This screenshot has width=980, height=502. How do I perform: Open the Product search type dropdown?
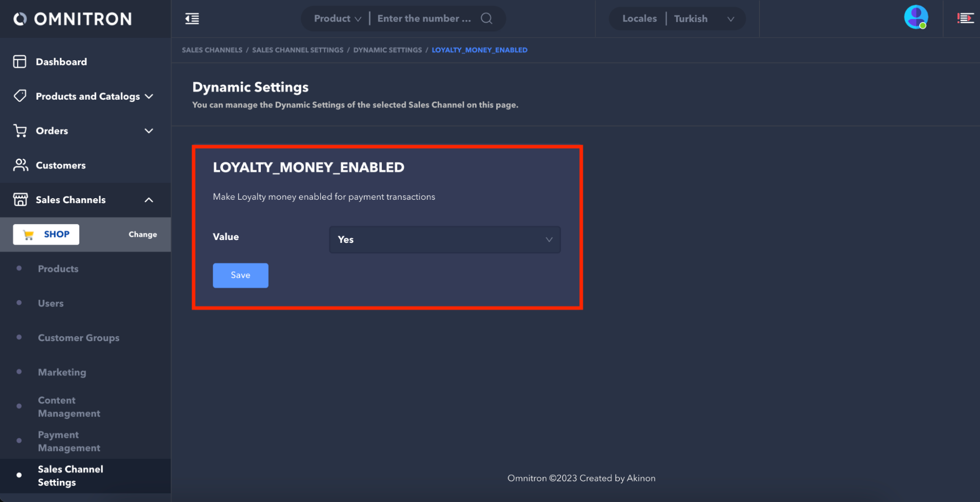pyautogui.click(x=337, y=19)
